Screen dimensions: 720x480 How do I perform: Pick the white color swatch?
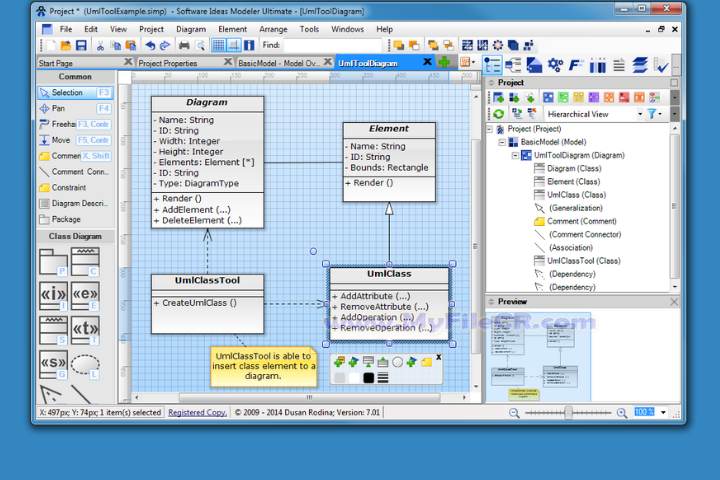[x=354, y=378]
